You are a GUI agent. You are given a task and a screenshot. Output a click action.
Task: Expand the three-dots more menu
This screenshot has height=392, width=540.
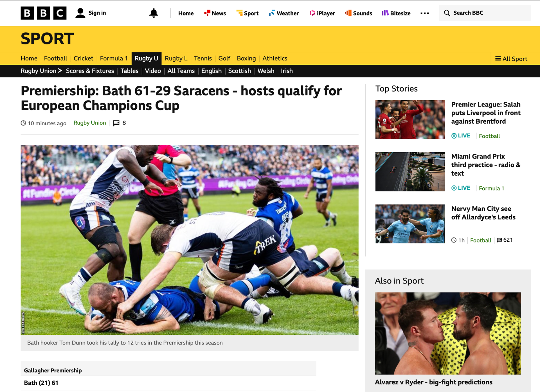(425, 13)
